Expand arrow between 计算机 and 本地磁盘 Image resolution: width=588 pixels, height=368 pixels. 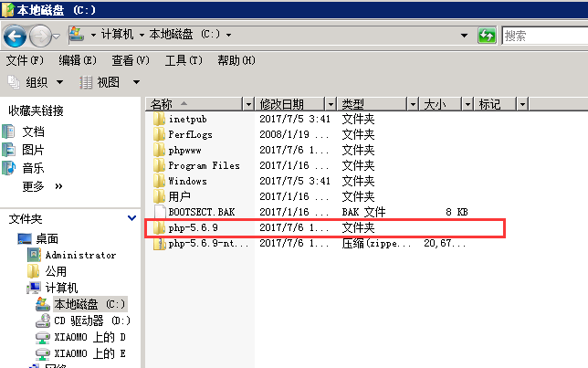click(x=142, y=35)
